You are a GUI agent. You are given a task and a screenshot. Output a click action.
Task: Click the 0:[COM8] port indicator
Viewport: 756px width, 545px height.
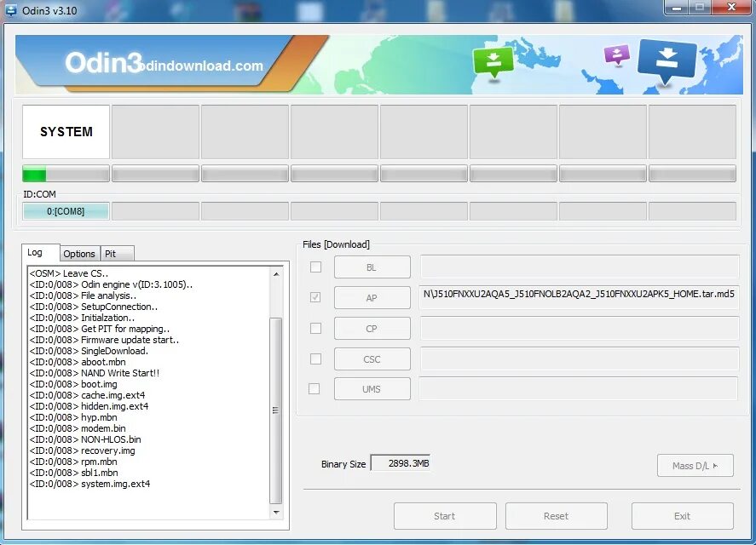point(66,211)
